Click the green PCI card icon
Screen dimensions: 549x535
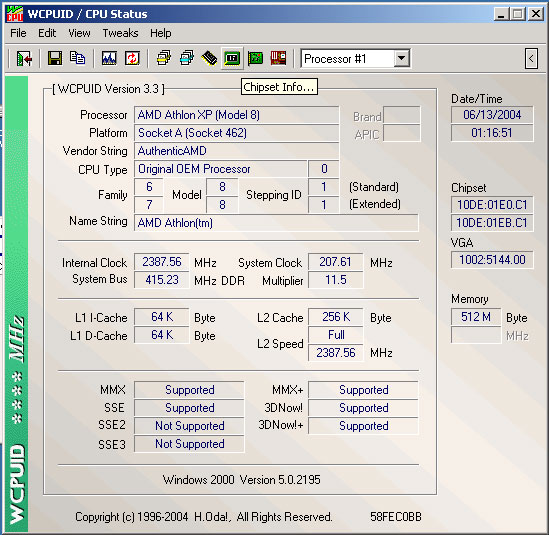[255, 58]
